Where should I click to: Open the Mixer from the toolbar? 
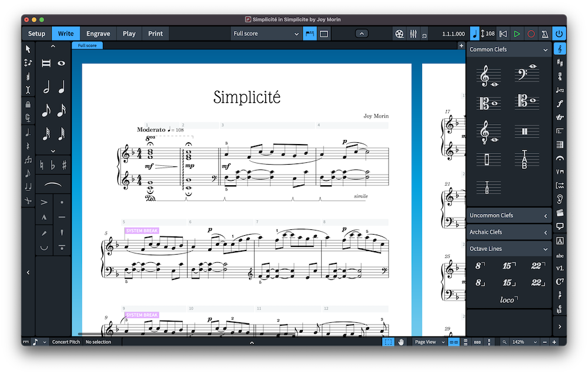click(x=413, y=34)
